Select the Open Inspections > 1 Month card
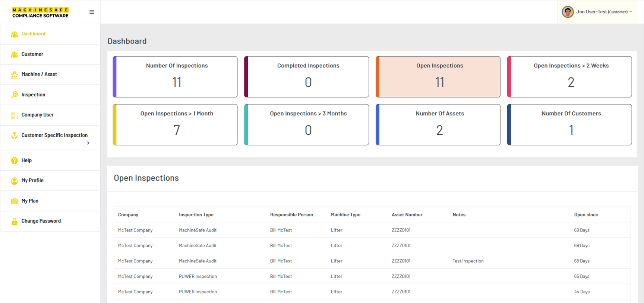Image resolution: width=644 pixels, height=303 pixels. pos(175,125)
